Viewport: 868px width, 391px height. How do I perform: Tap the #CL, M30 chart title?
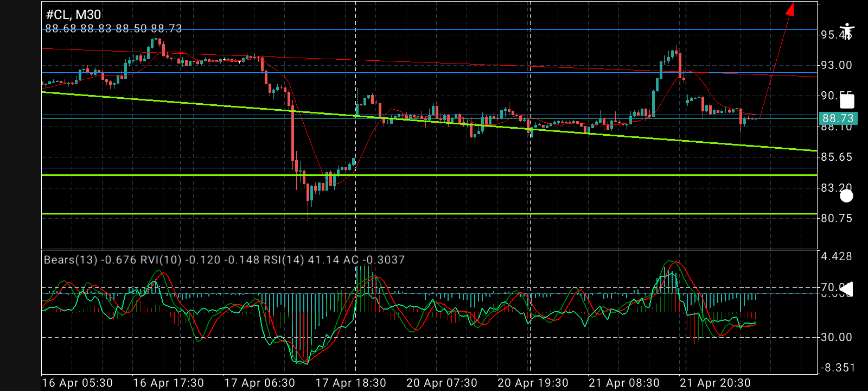[73, 15]
